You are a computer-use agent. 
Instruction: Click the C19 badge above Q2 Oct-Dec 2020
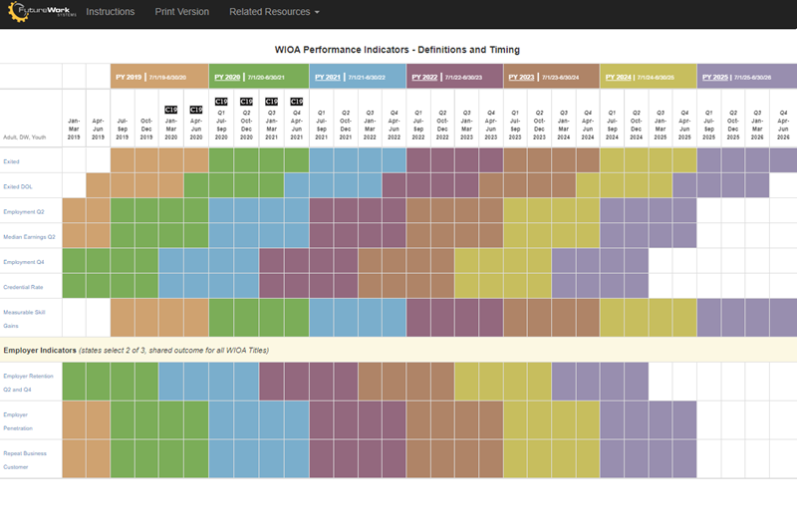coord(246,102)
